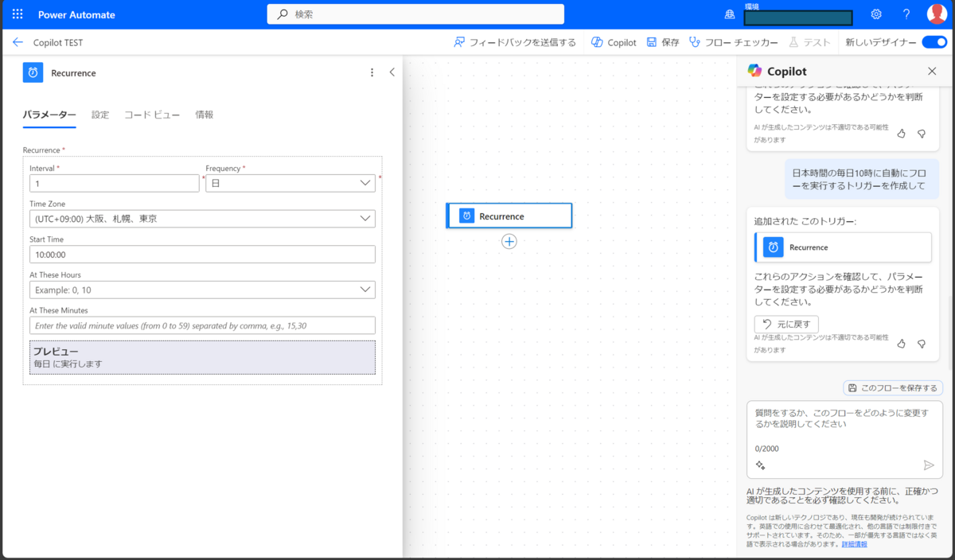This screenshot has width=955, height=560.
Task: Thumbs down the latest Copilot response
Action: (x=922, y=344)
